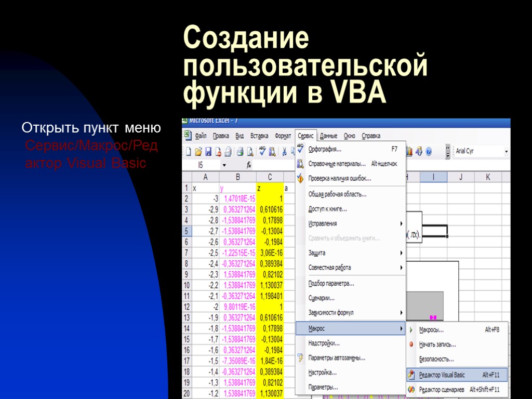Screen dimensions: 532x399
Task: Choose Параметры at the menu bottom
Action: [x=351, y=387]
